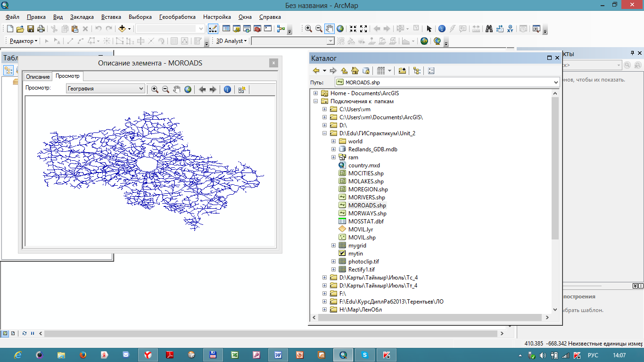Open the Find binoculars tool
Screen dimensions: 644x362
pos(489,29)
